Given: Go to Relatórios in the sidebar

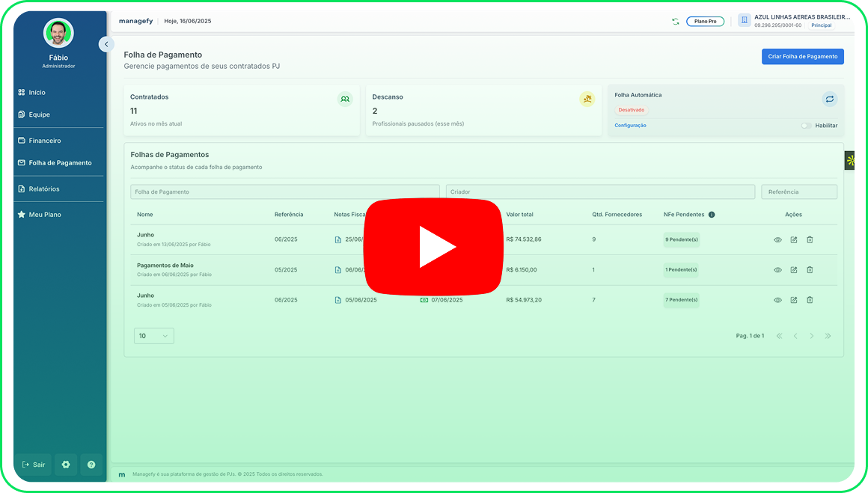Looking at the screenshot, I should tap(44, 189).
